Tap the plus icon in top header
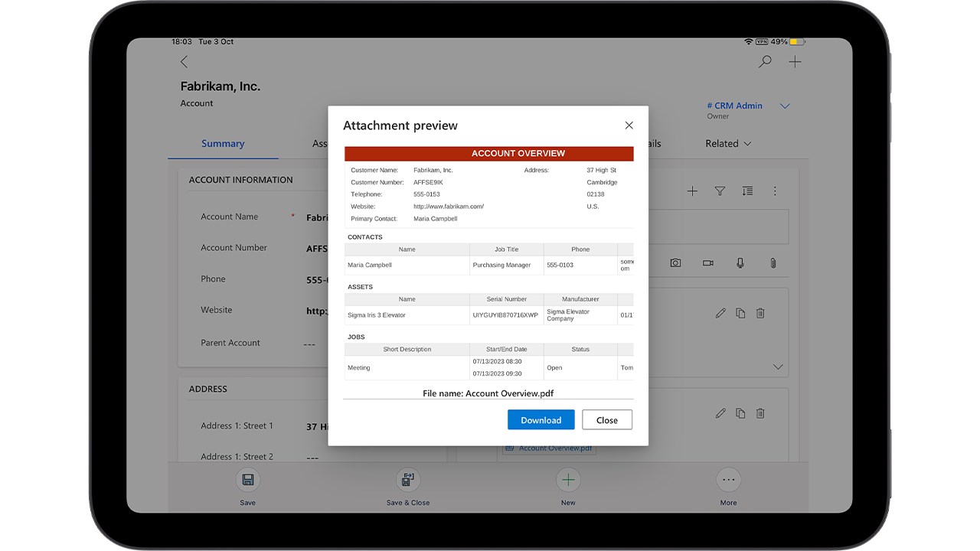Image resolution: width=980 pixels, height=551 pixels. 795,62
